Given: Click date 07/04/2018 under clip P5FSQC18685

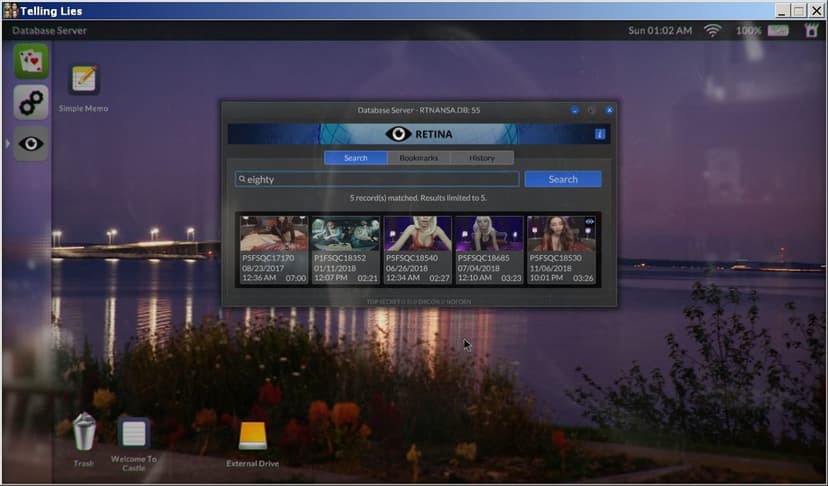Looking at the screenshot, I should (x=478, y=268).
